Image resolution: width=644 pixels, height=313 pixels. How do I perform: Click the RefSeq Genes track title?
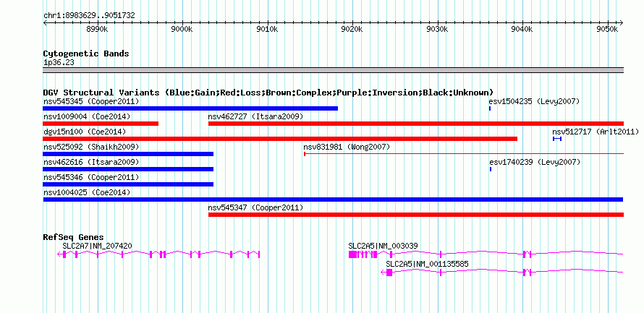point(73,237)
